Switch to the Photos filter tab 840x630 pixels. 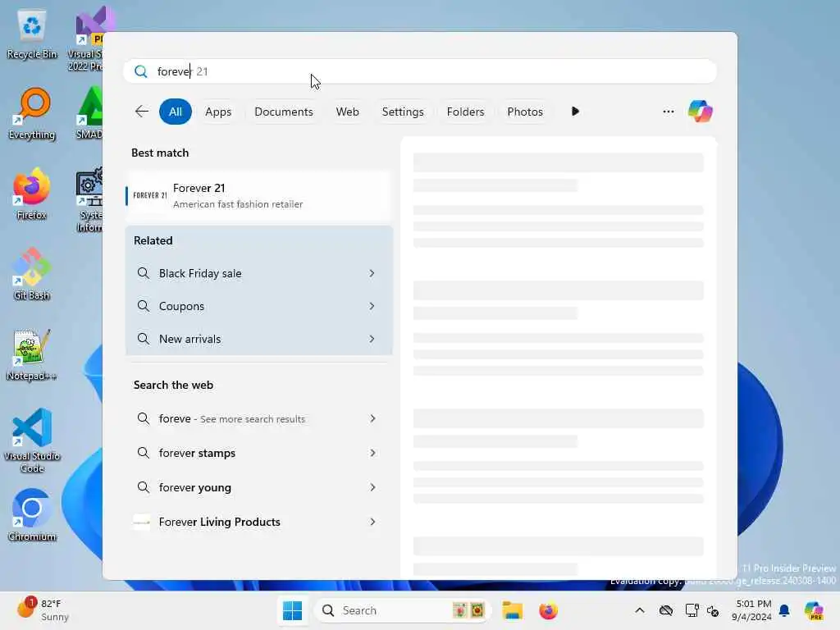[x=525, y=112]
